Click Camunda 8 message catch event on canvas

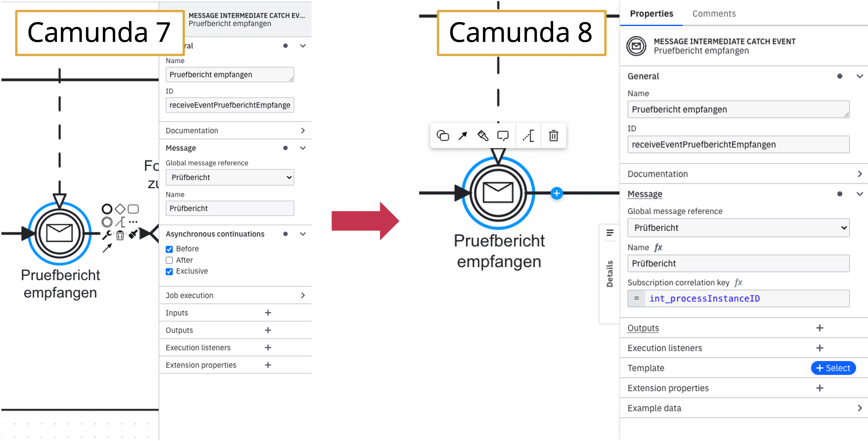498,193
